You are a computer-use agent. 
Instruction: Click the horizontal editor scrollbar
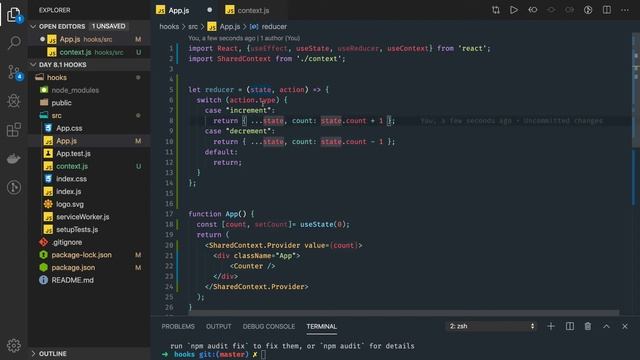point(404,313)
